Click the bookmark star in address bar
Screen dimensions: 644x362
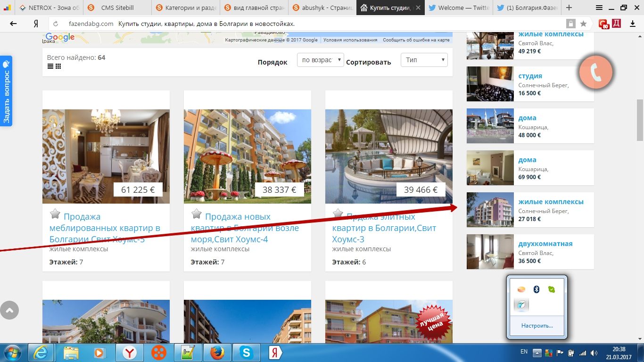583,24
